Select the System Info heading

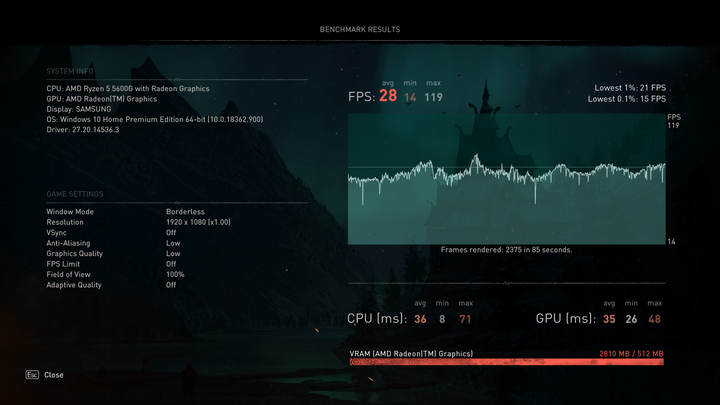pos(70,71)
